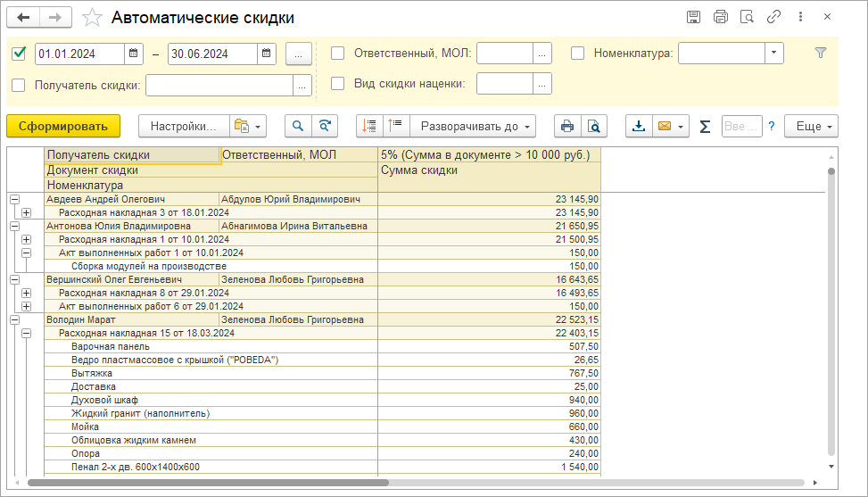The width and height of the screenshot is (868, 497).
Task: Click the filter funnel icon
Action: [821, 54]
